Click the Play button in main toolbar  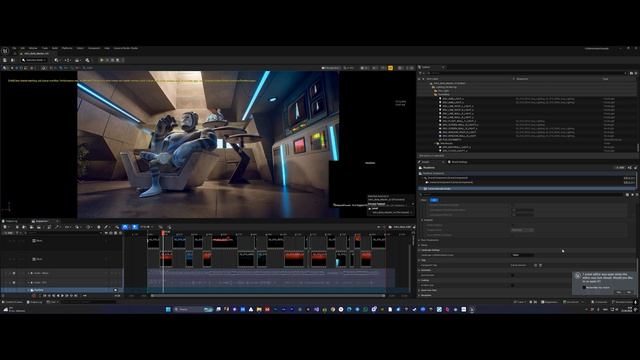click(x=102, y=60)
